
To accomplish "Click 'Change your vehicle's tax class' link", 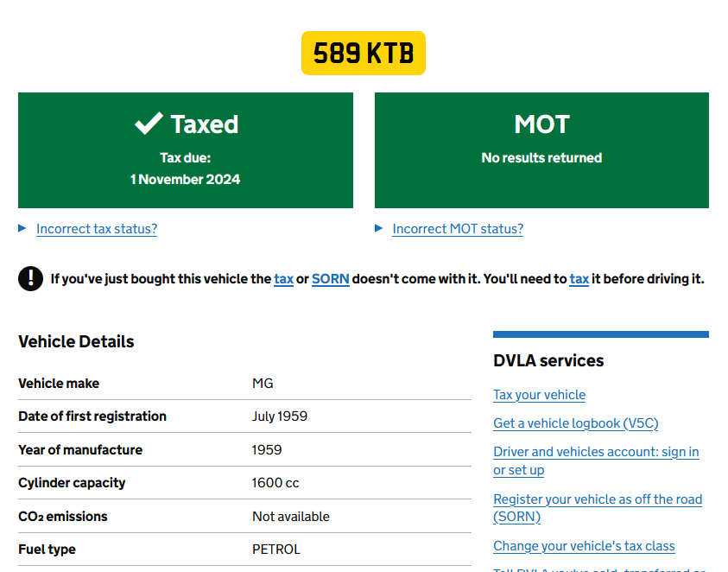I will pos(584,546).
